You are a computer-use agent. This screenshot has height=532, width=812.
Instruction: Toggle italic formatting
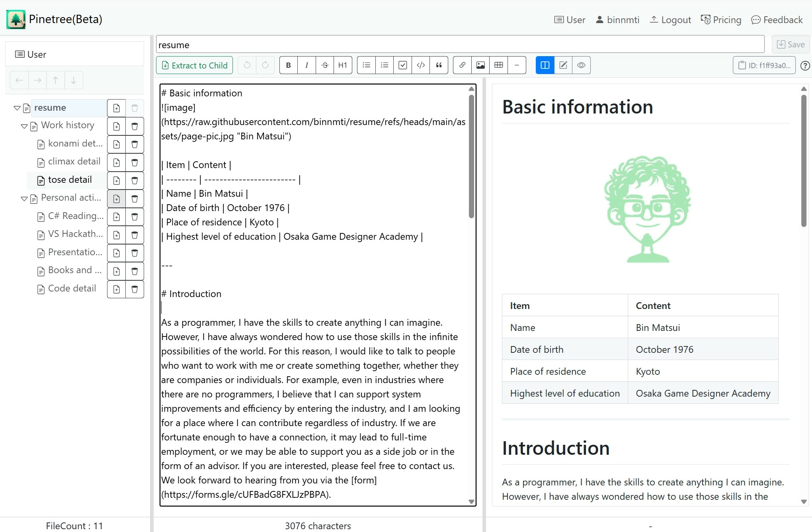pos(306,65)
